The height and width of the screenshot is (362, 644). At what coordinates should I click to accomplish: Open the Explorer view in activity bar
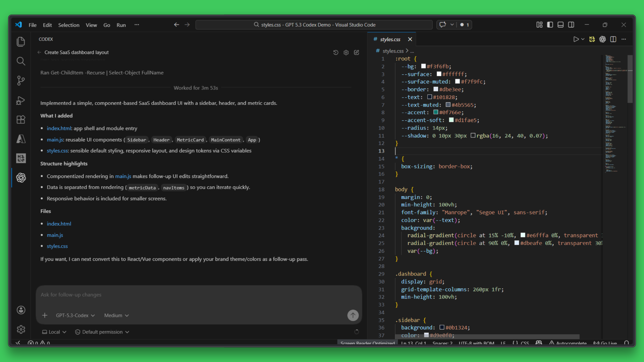21,42
